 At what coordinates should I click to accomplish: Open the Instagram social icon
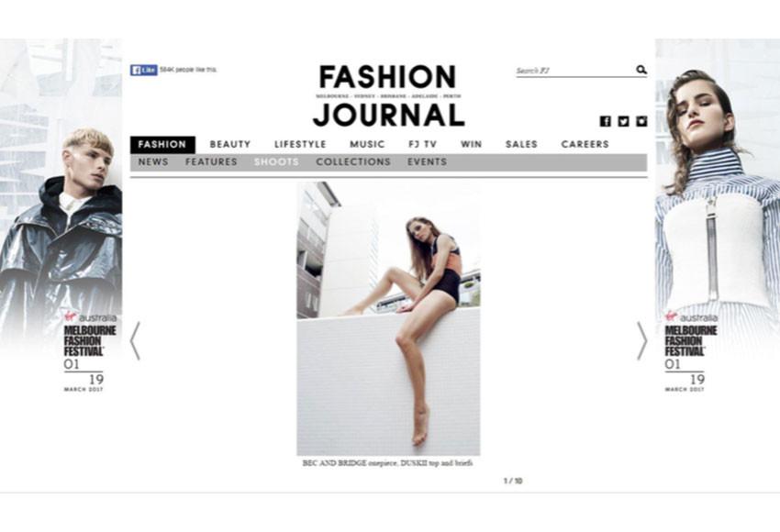641,121
